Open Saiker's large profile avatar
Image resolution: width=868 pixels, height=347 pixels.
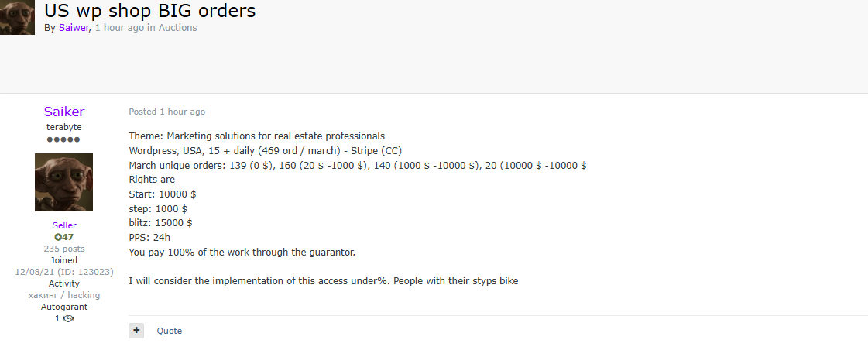(63, 183)
